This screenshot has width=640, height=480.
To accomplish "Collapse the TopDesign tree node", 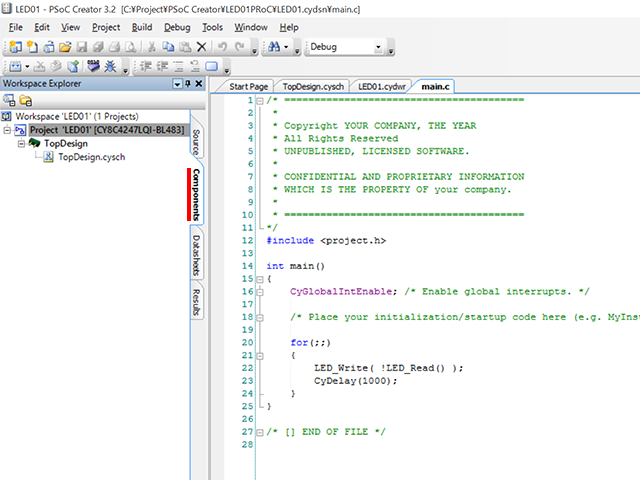I will point(21,144).
